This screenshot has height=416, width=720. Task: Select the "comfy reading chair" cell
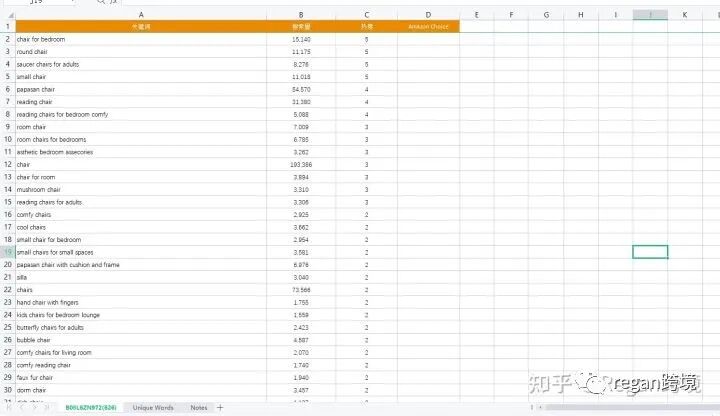click(141, 365)
